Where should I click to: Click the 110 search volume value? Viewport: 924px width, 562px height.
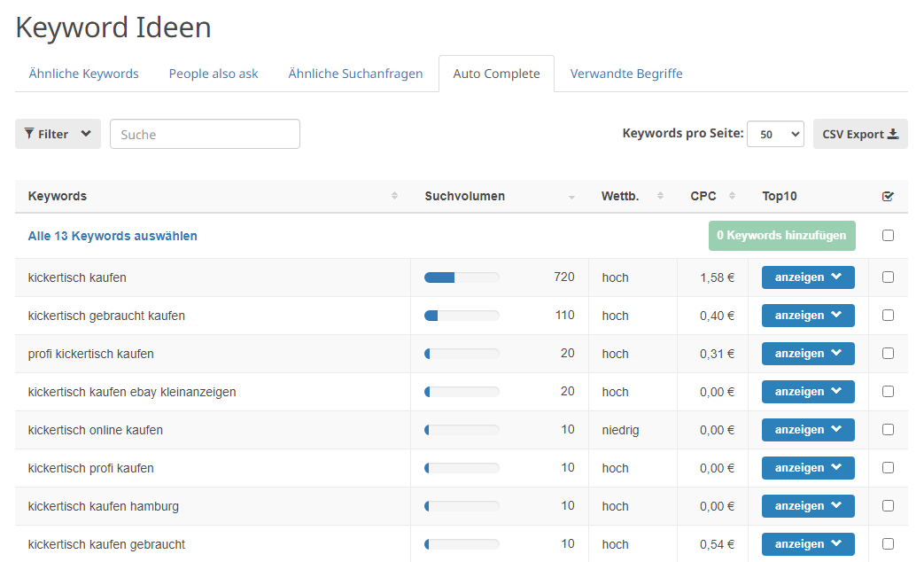(564, 315)
